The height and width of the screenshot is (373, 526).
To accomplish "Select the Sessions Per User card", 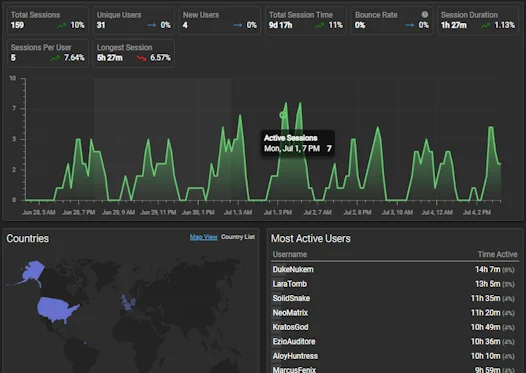I will tap(48, 53).
